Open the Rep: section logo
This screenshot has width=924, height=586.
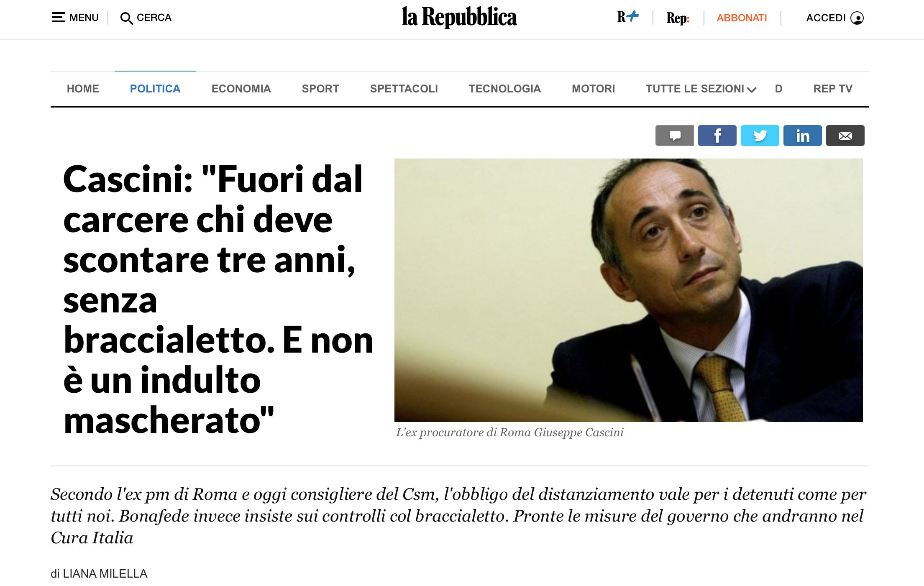tap(678, 18)
